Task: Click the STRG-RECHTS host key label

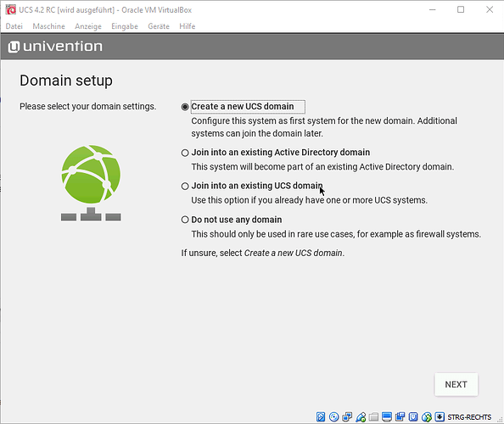Action: 469,417
